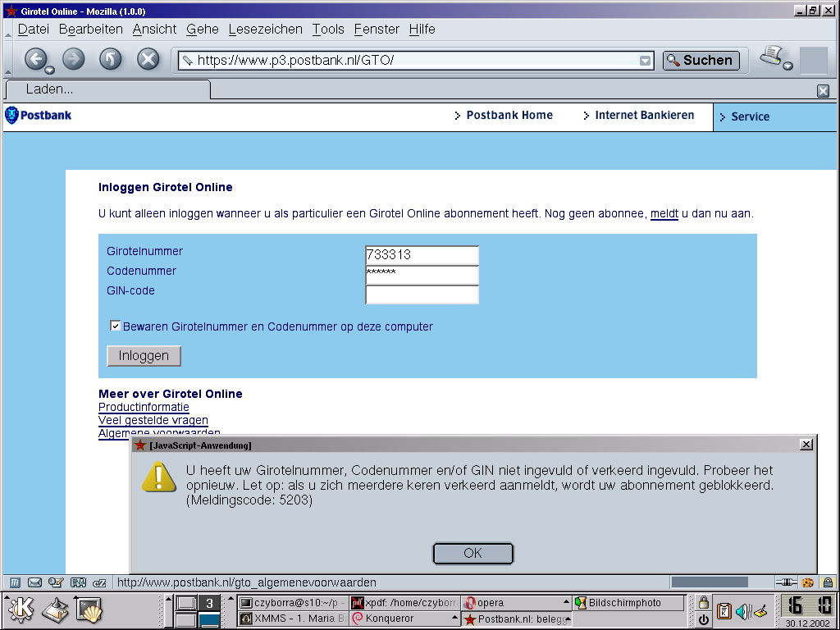Toggle Bewaren Girotelnummer en Codenummer checkbox
Image resolution: width=840 pixels, height=630 pixels.
click(115, 326)
